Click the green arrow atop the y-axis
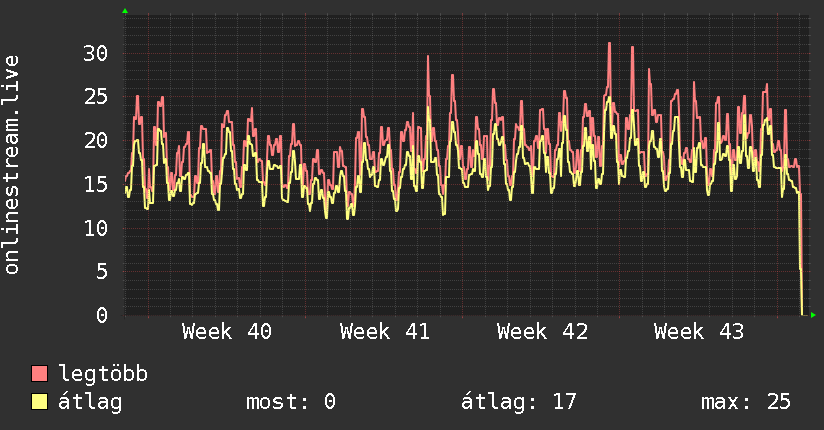The width and height of the screenshot is (824, 430). point(125,11)
